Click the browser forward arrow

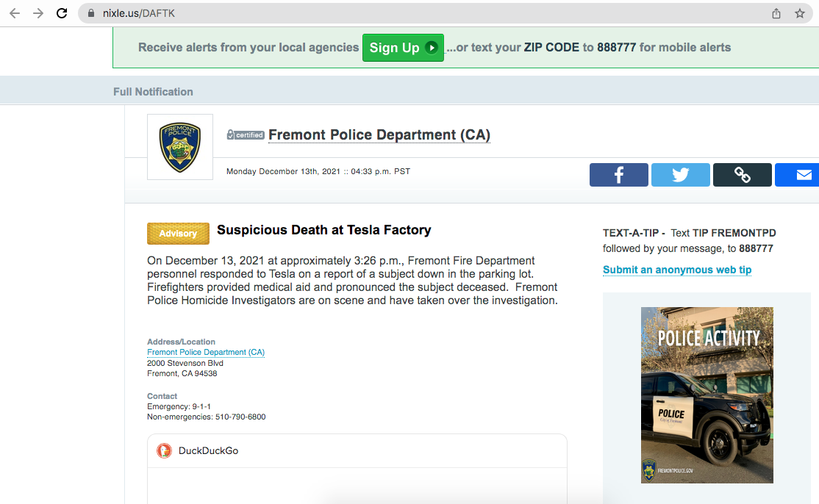38,13
